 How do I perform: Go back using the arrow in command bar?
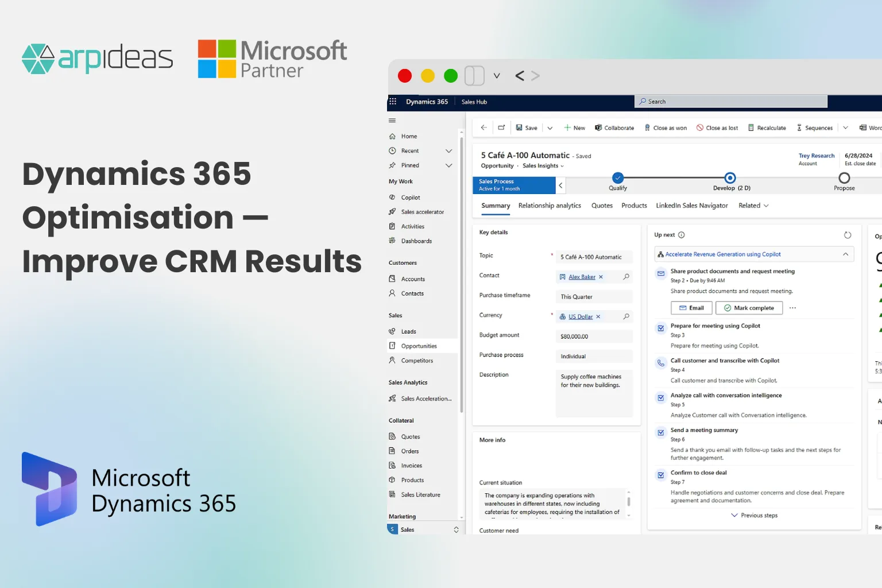tap(483, 127)
